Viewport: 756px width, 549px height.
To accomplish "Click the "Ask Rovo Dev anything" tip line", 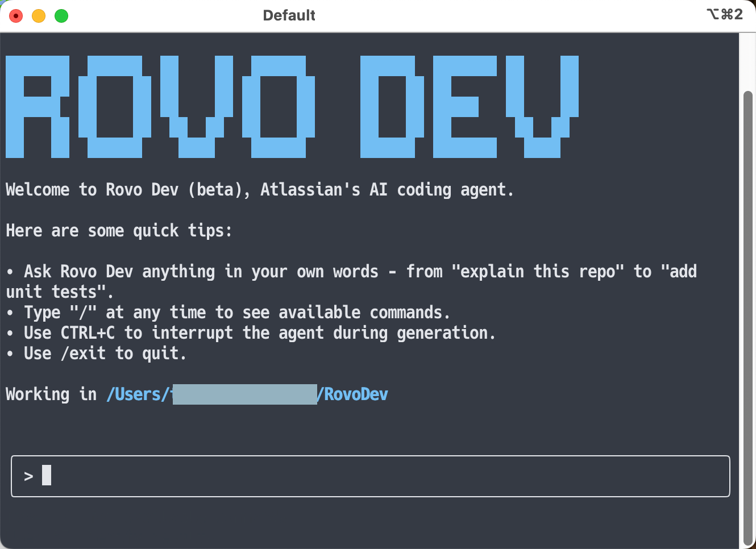I will (351, 272).
